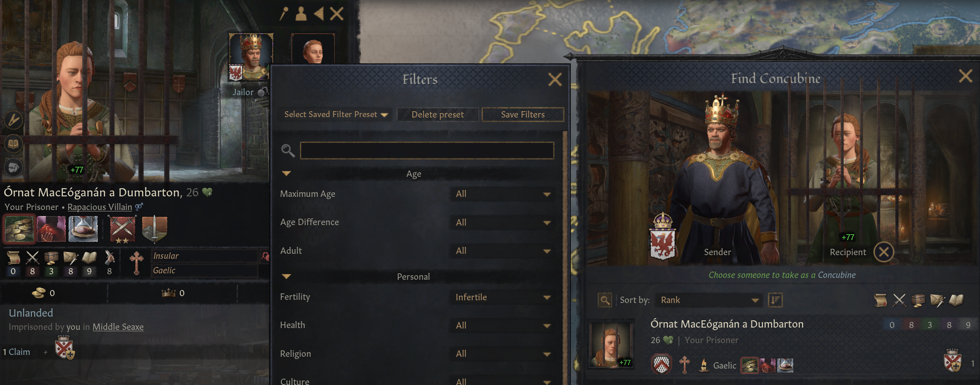This screenshot has height=385, width=980.
Task: Click the Save Filters button
Action: pos(523,114)
